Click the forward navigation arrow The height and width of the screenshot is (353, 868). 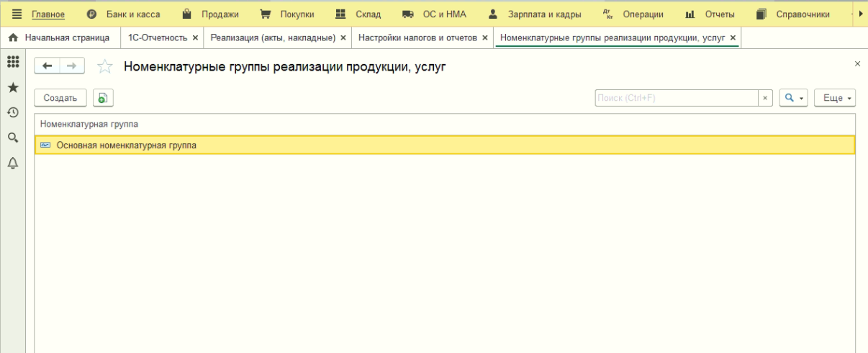click(x=71, y=66)
